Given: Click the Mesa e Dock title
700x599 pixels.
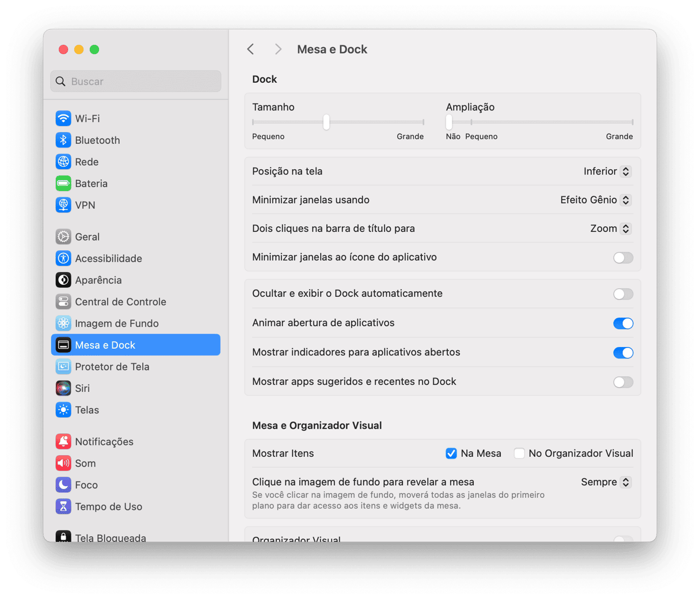Looking at the screenshot, I should [332, 49].
